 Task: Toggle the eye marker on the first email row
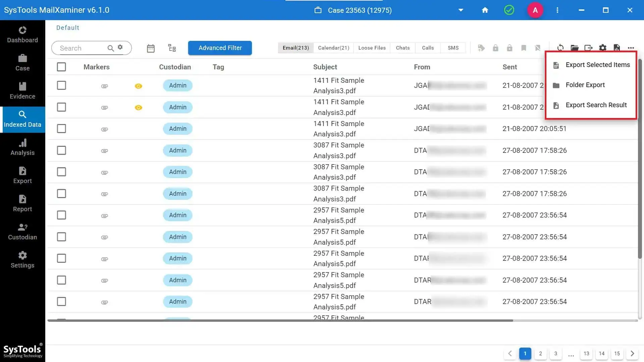138,86
